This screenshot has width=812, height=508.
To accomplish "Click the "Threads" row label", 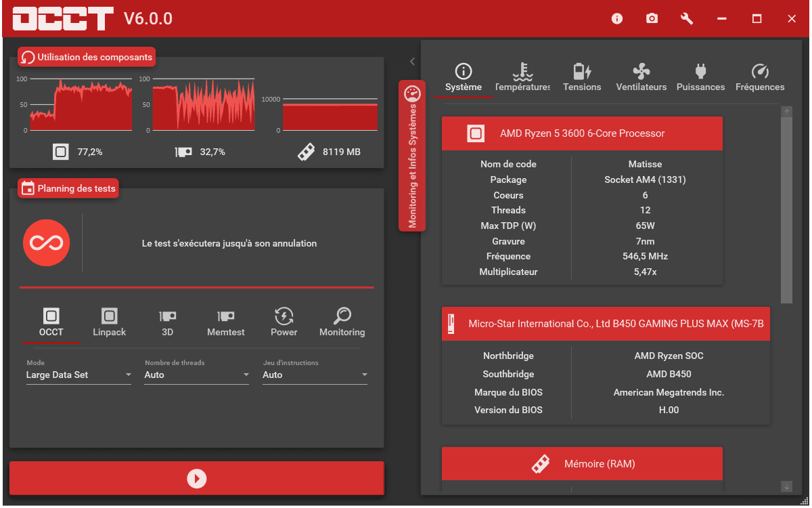I will tap(508, 210).
